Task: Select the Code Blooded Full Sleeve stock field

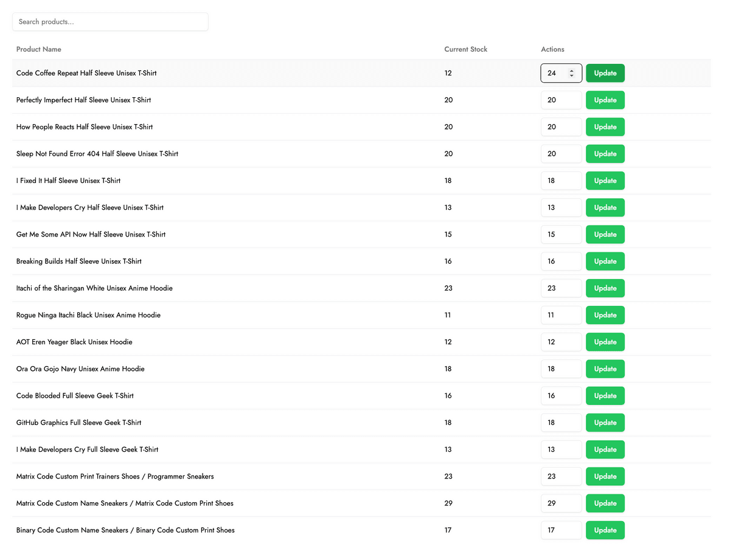Action: click(561, 396)
